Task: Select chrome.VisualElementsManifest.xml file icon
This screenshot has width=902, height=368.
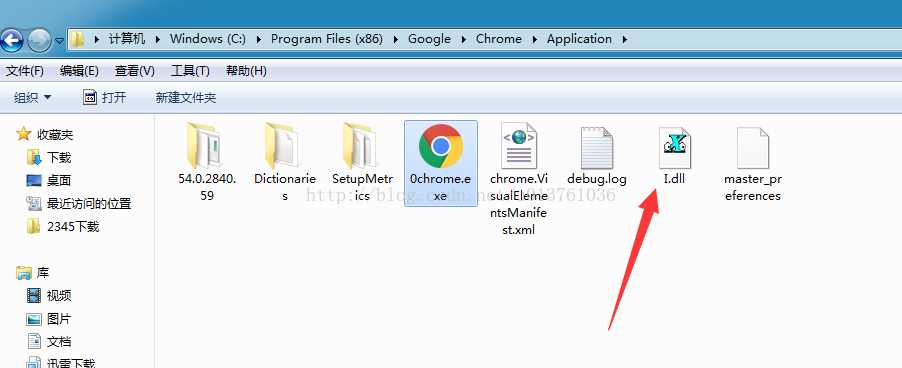Action: point(518,145)
